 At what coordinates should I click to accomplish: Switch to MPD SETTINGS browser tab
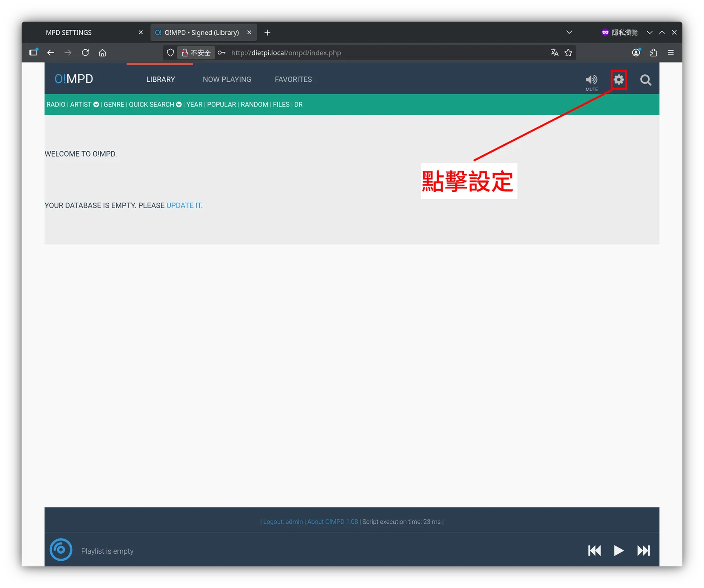88,33
